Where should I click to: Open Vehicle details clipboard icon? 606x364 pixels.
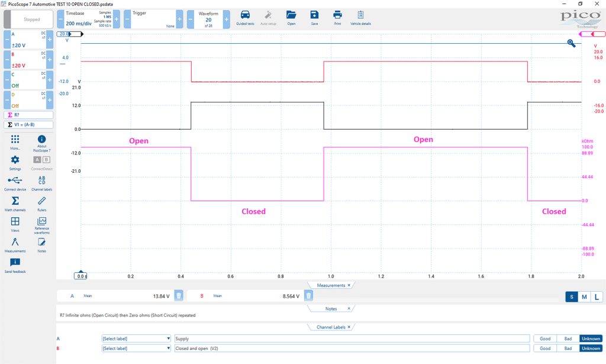(x=360, y=15)
